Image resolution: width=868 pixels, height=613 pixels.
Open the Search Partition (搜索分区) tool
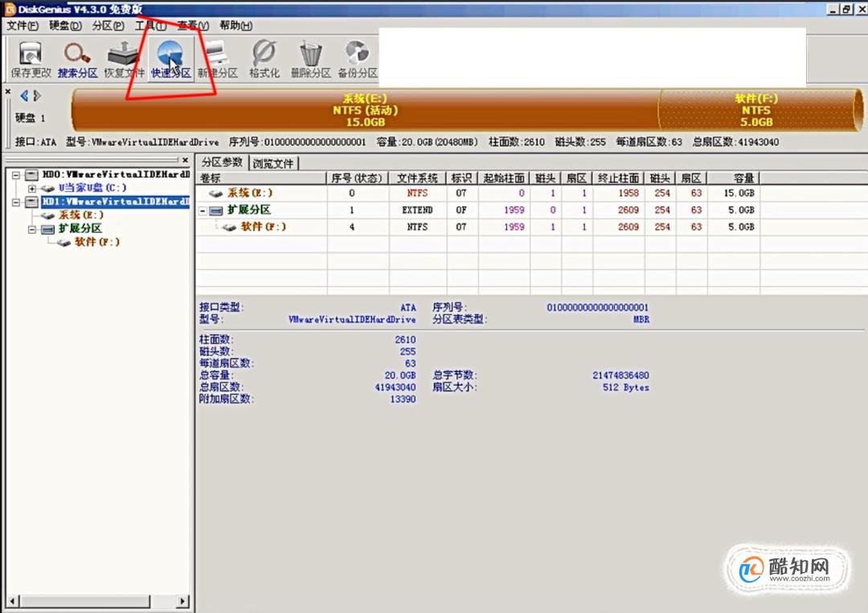coord(77,59)
